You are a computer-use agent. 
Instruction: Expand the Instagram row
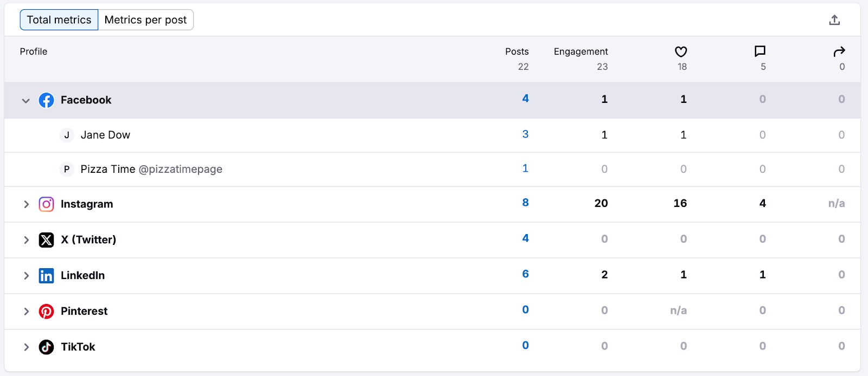26,204
